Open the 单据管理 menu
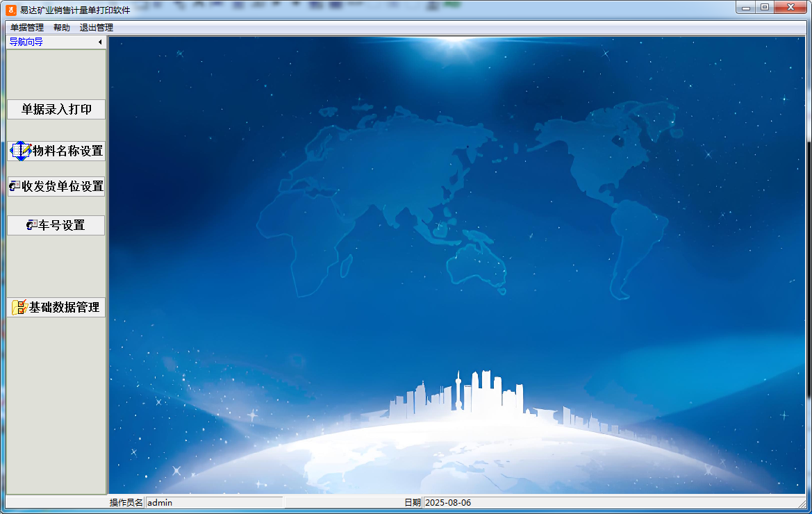The width and height of the screenshot is (812, 514). coord(27,28)
